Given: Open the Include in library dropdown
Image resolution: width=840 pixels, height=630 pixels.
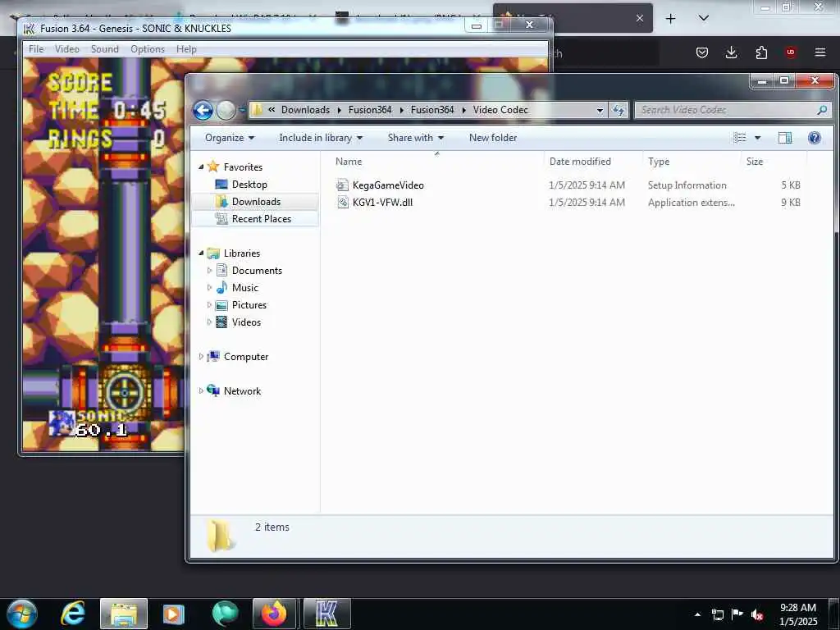Looking at the screenshot, I should click(x=321, y=138).
